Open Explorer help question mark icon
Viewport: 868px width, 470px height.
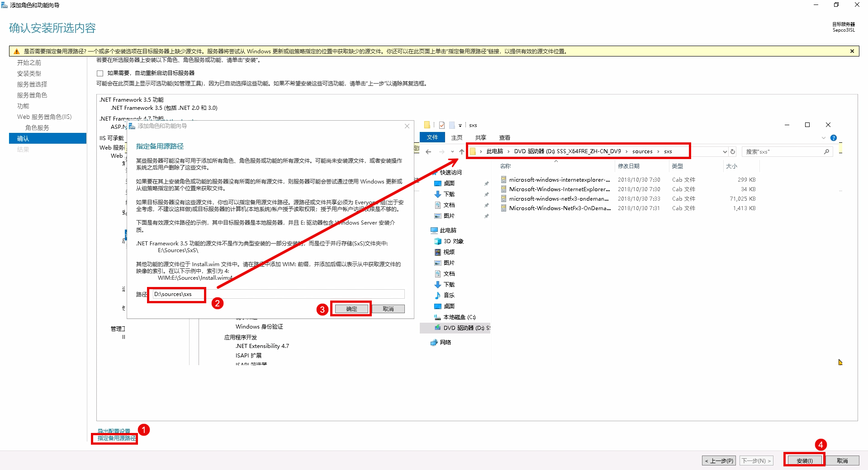(833, 138)
